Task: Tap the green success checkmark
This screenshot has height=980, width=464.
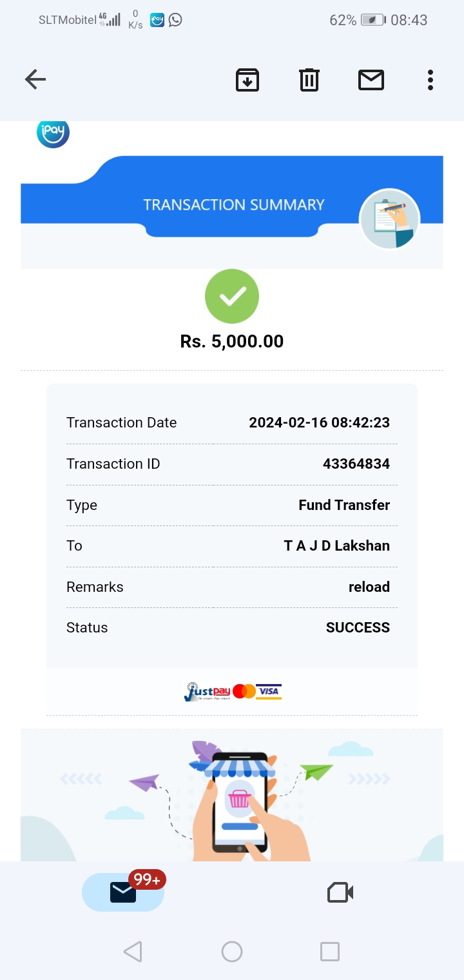Action: [x=232, y=296]
